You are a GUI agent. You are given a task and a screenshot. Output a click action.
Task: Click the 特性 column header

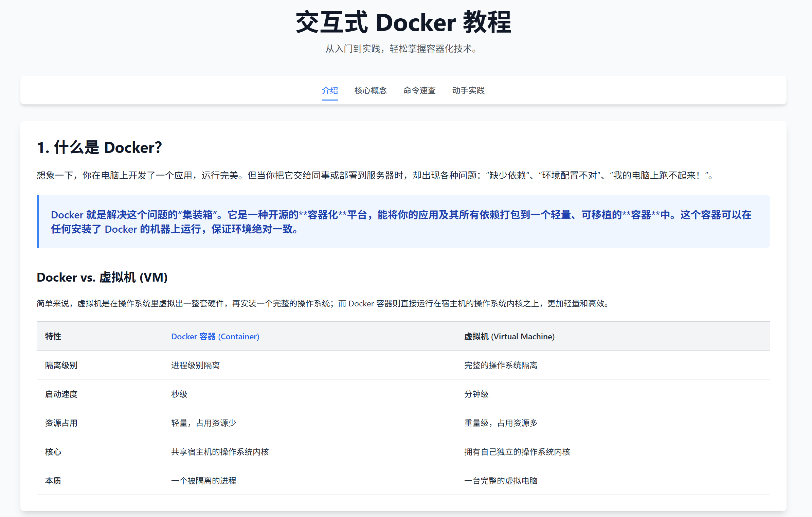[53, 337]
